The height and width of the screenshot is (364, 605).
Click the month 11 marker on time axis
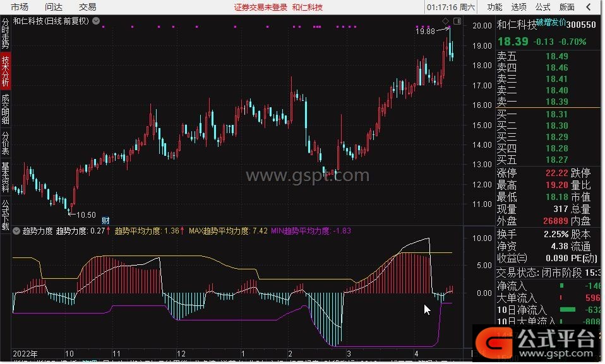(x=116, y=354)
